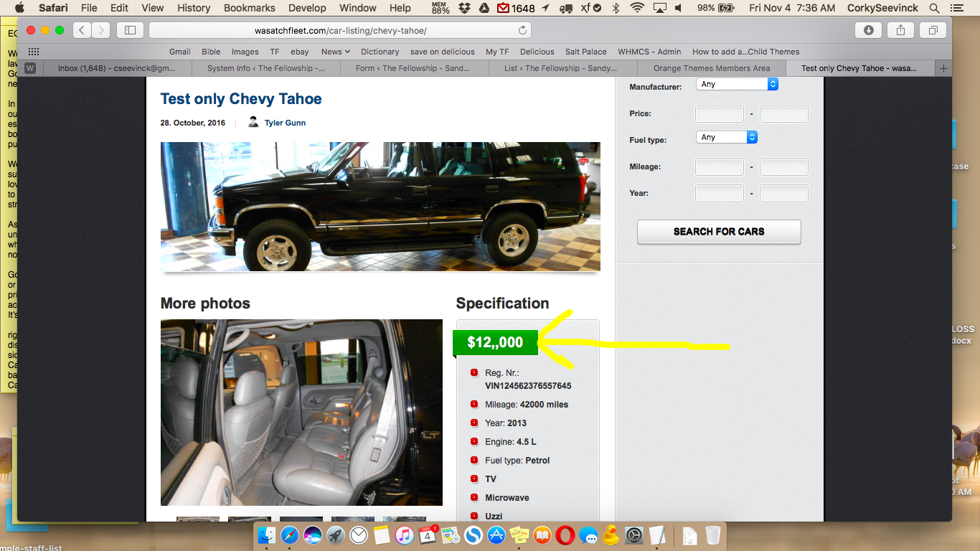Open Google Drive menu bar icon
Image resolution: width=980 pixels, height=551 pixels.
tap(484, 8)
